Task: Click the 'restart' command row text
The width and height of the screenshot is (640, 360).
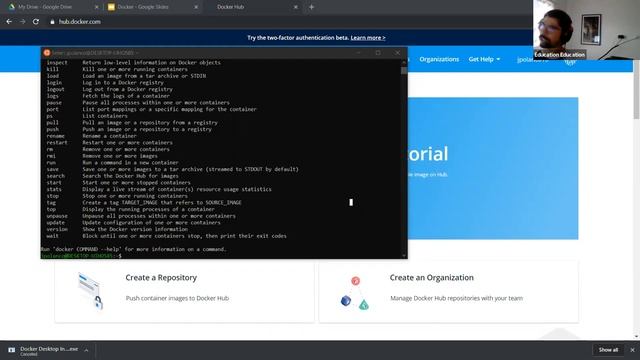Action: 109,142
